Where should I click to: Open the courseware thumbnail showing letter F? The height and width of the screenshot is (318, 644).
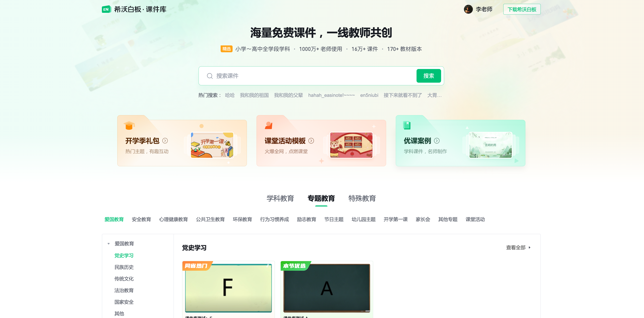point(228,288)
